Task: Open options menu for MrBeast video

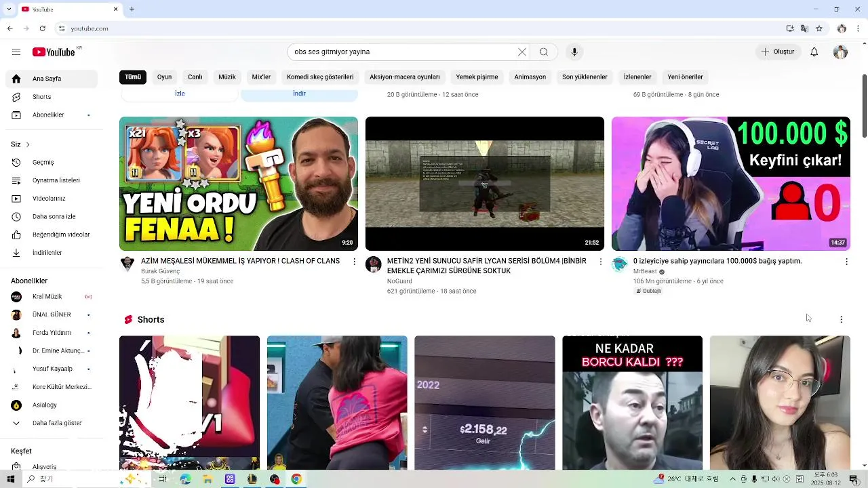Action: point(846,262)
